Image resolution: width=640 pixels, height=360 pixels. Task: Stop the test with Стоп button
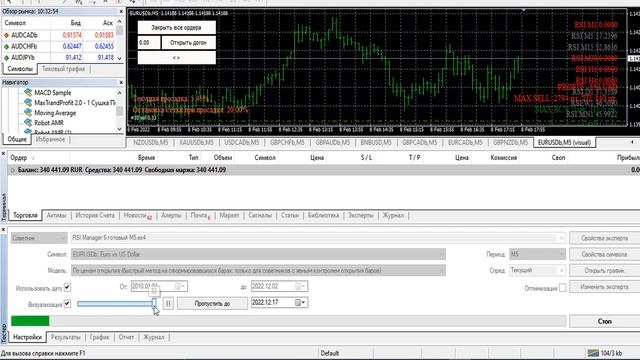604,322
